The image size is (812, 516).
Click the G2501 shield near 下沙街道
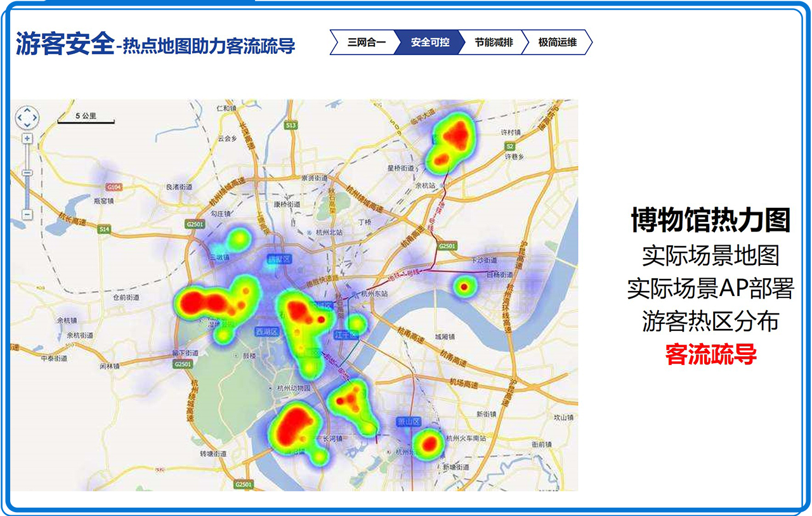[447, 245]
